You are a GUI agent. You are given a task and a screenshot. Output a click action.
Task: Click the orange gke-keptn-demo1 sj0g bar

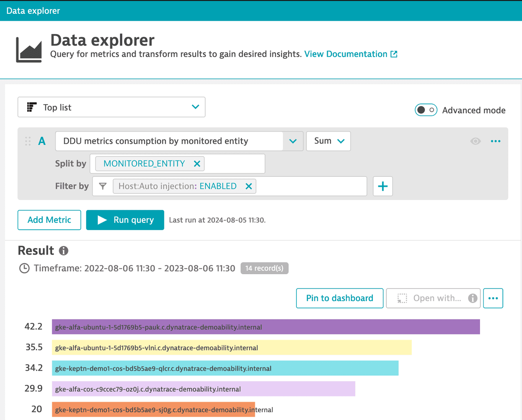(x=153, y=409)
